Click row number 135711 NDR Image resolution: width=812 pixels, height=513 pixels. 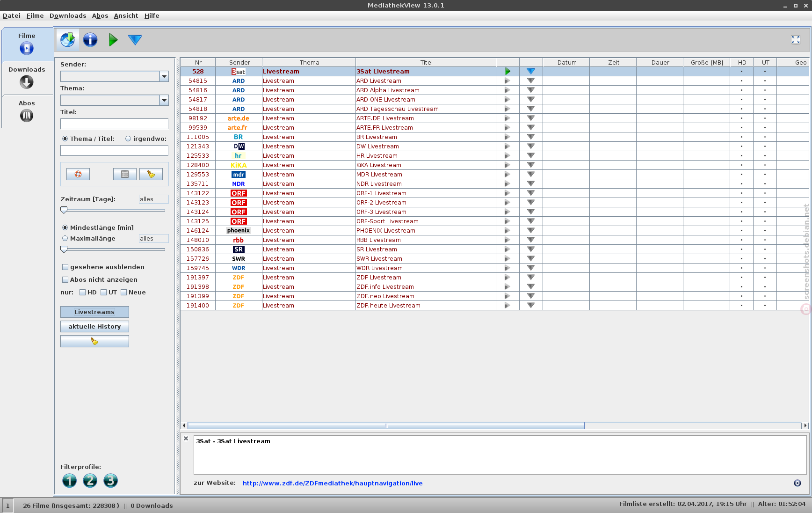198,184
